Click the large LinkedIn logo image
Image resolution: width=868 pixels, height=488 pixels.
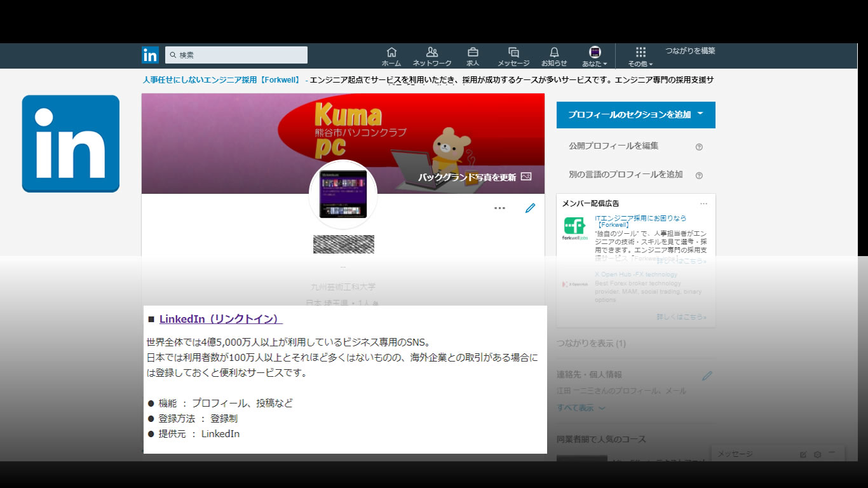pyautogui.click(x=71, y=144)
